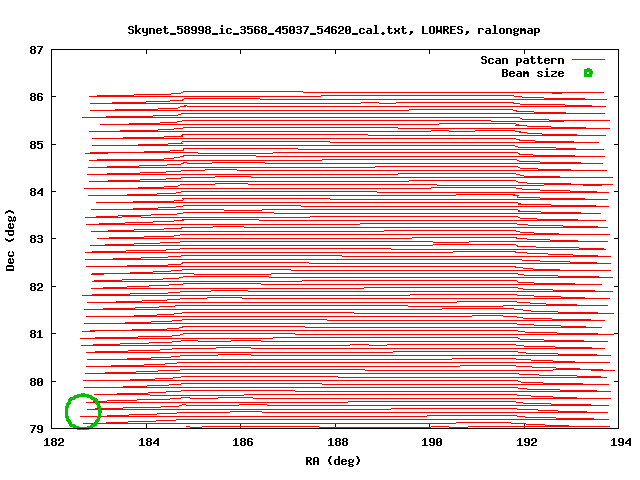Viewport: 640px width, 480px height.
Task: Click the 'Scan pattern' legend label
Action: 522,60
